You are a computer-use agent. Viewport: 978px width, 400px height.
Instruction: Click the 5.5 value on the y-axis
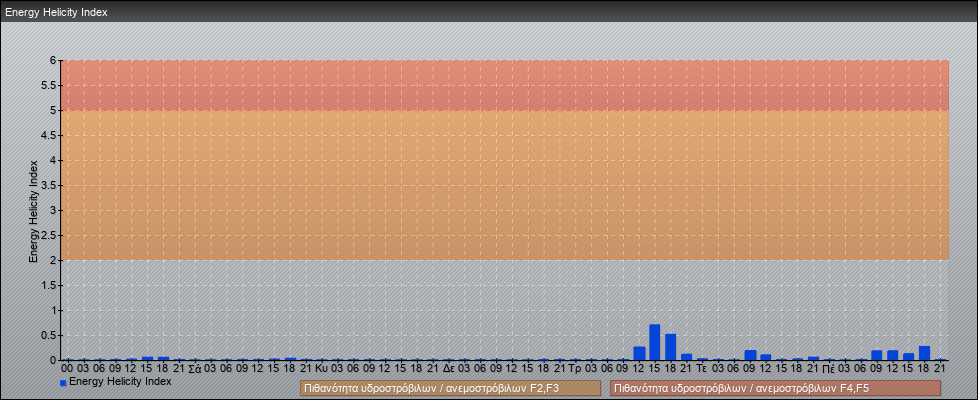(x=49, y=85)
